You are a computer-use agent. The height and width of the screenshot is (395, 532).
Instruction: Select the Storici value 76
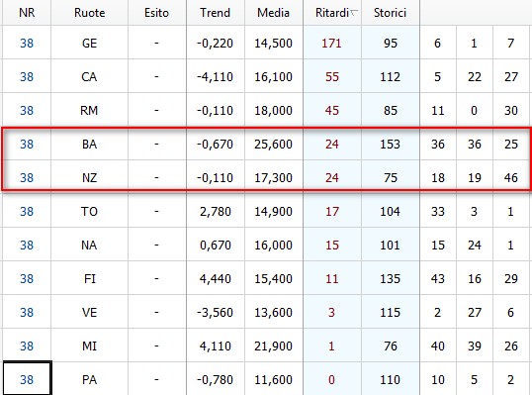coord(391,346)
